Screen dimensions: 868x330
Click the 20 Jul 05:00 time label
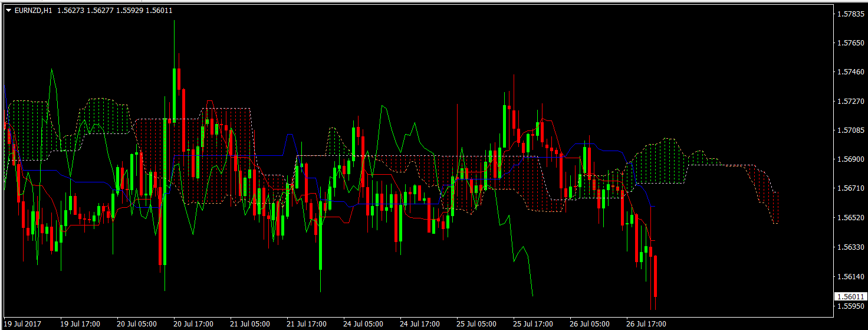coord(137,324)
